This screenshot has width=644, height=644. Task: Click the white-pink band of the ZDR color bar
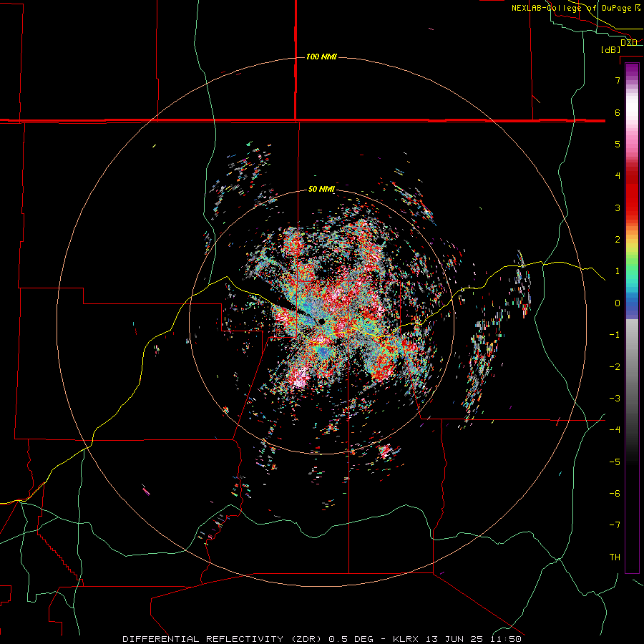[632, 117]
